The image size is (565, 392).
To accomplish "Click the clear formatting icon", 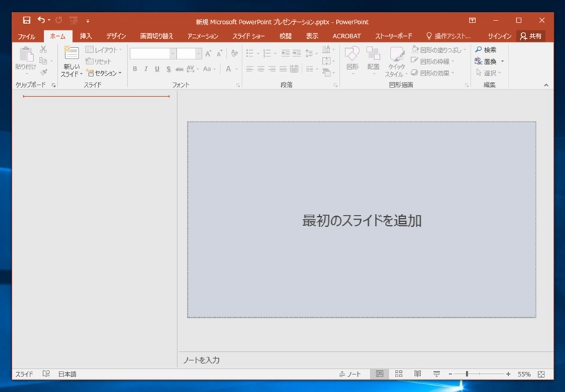I will tap(234, 53).
